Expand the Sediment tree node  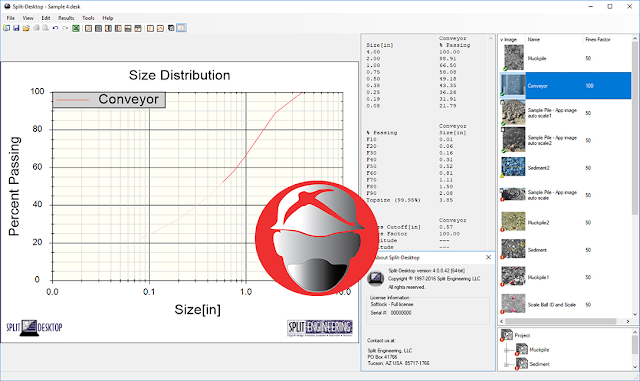pos(506,365)
